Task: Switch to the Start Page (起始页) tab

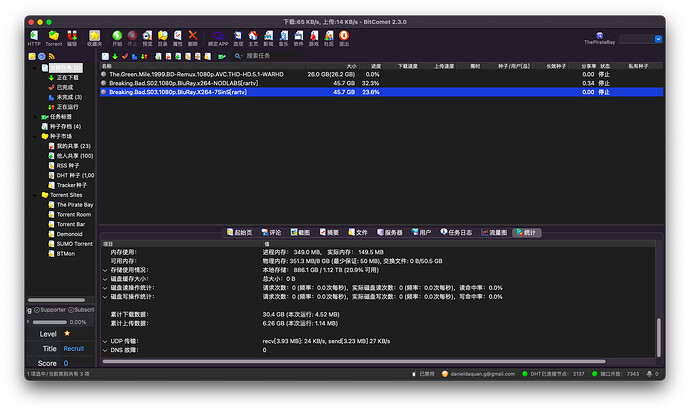Action: [239, 232]
